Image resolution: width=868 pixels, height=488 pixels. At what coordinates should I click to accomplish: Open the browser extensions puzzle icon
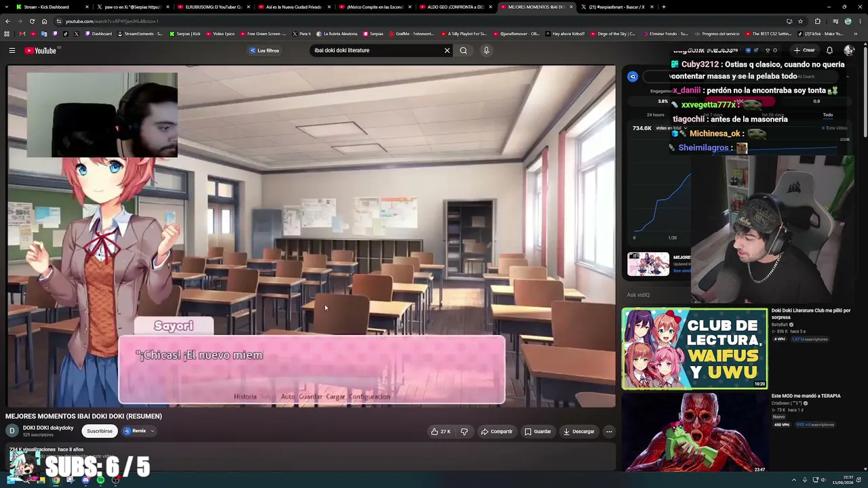817,21
